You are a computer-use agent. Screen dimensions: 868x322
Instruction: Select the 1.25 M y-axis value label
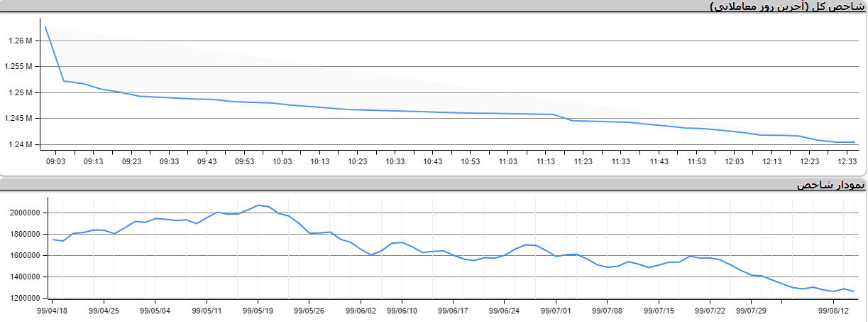[20, 92]
